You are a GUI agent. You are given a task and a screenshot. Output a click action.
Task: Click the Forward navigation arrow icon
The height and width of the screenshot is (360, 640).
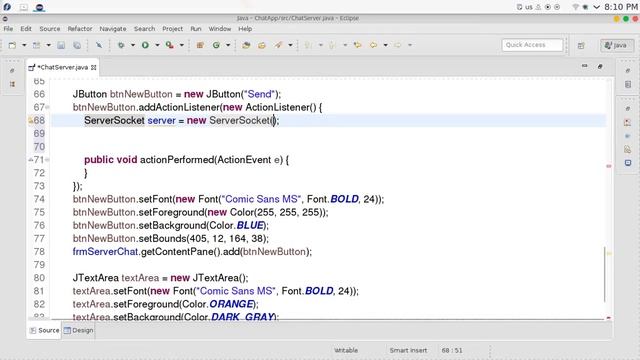tap(398, 45)
